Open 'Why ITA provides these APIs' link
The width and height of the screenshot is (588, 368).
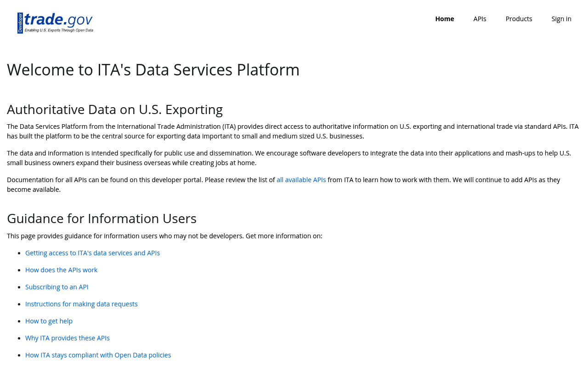pyautogui.click(x=68, y=338)
